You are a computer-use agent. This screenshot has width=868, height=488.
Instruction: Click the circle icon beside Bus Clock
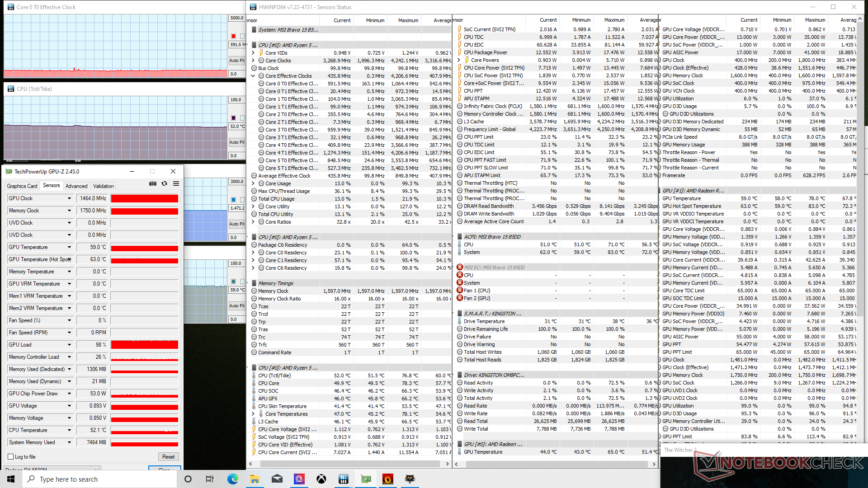pyautogui.click(x=254, y=68)
